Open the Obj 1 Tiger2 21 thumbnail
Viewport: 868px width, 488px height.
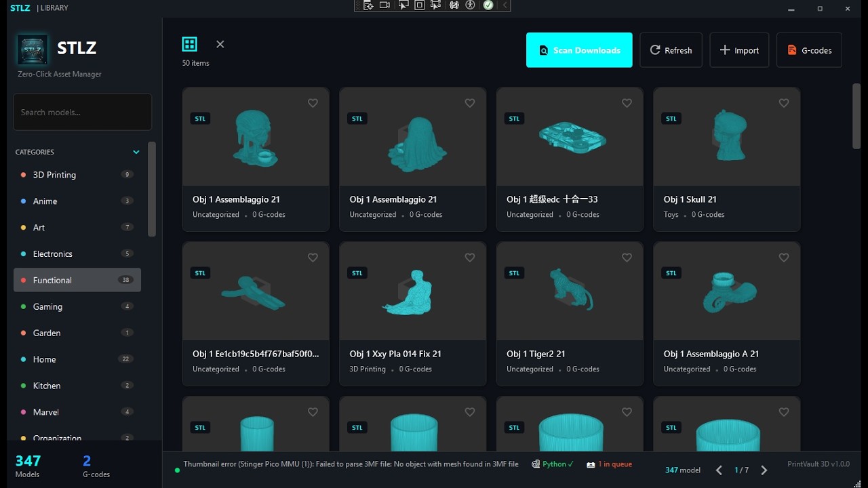click(x=570, y=291)
